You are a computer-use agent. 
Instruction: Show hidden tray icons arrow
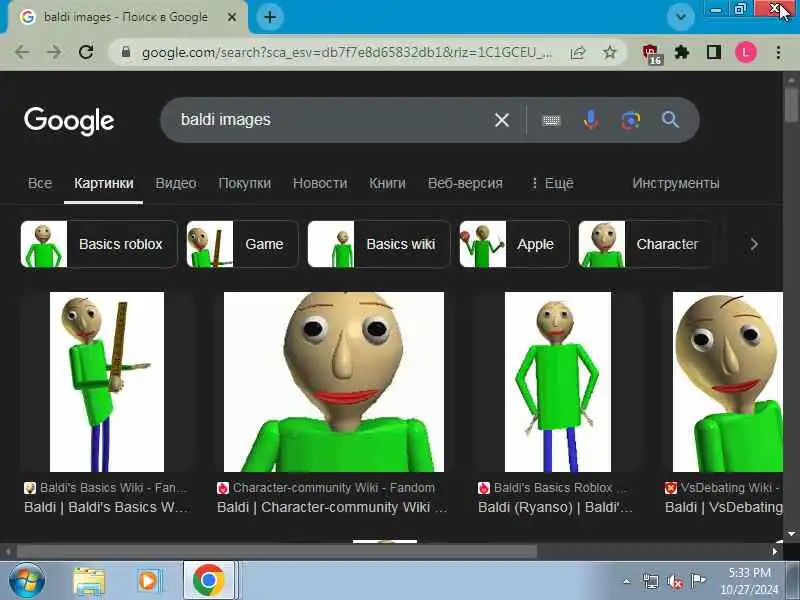pos(627,581)
